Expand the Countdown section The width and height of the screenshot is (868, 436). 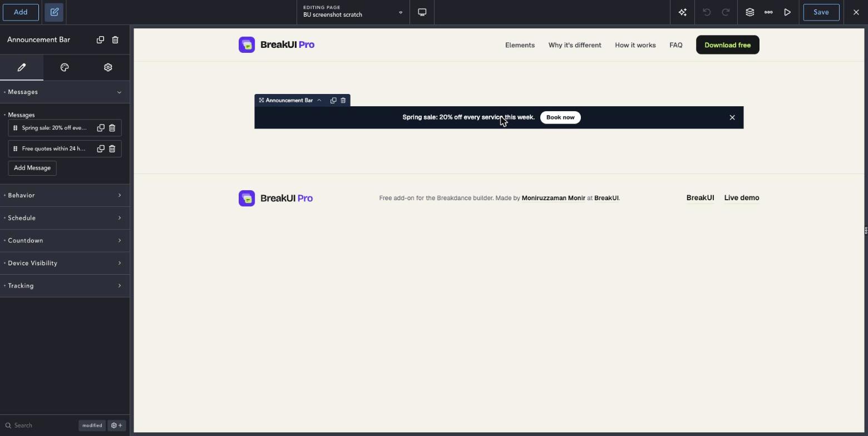click(65, 241)
